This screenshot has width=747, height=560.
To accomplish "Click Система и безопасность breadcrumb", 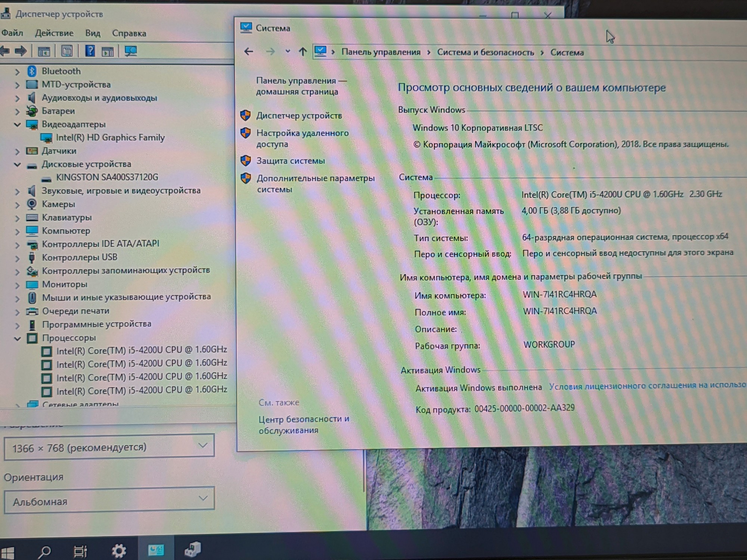I will point(486,52).
